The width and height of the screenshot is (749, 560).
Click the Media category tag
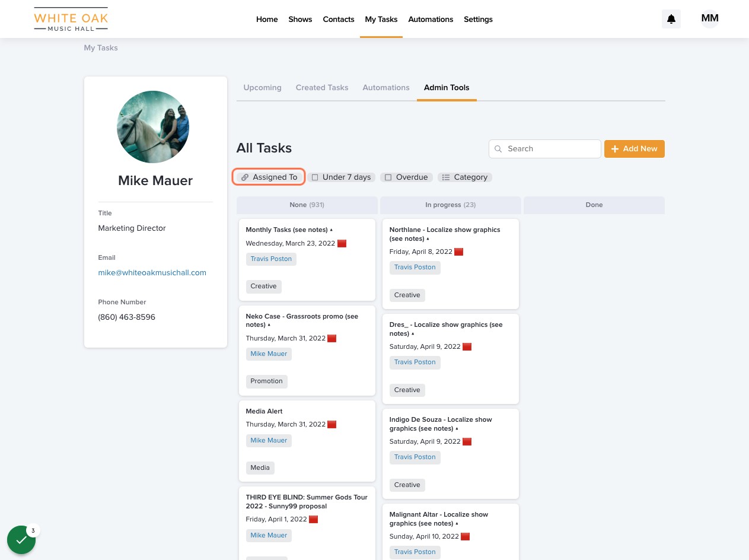[260, 467]
